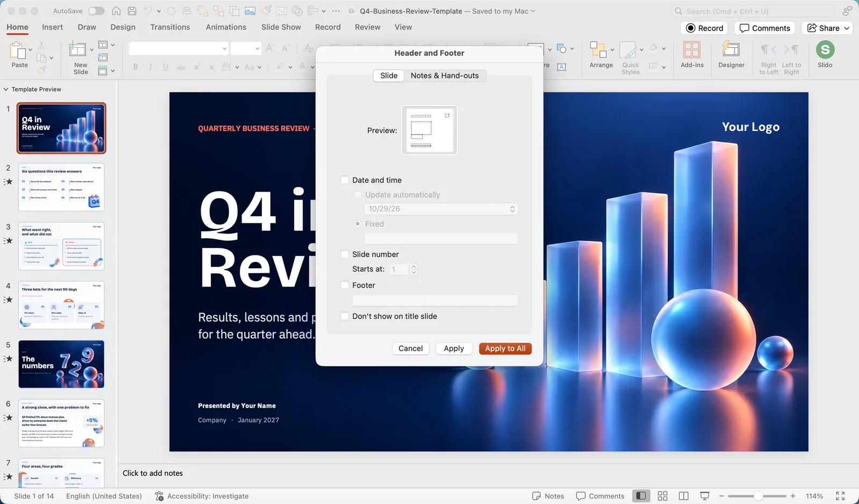The image size is (859, 504).
Task: Switch to Slide Sorter view icon
Action: tap(663, 496)
